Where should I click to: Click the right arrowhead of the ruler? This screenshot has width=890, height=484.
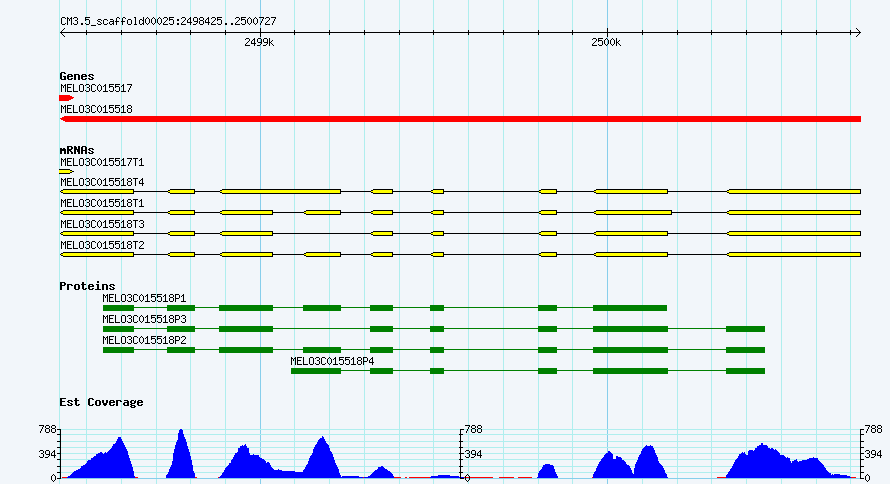[x=858, y=33]
